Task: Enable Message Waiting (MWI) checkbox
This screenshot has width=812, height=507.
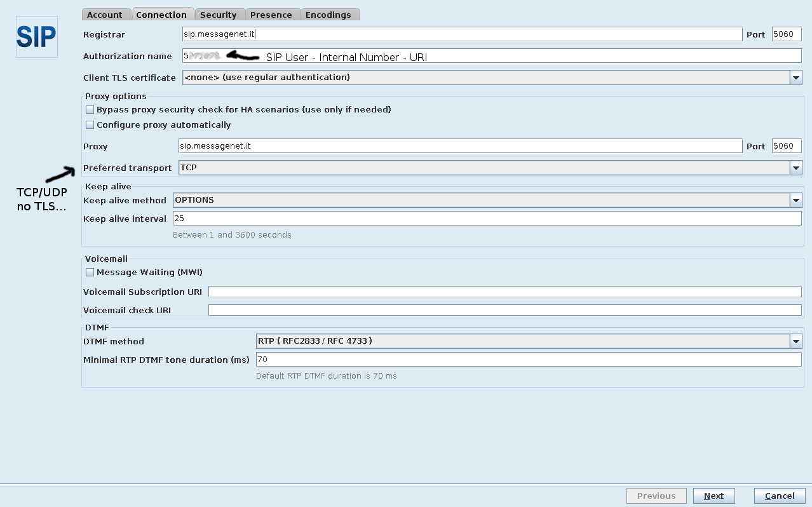Action: tap(90, 273)
